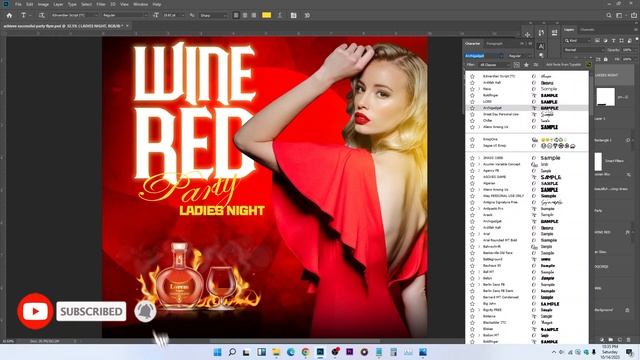Filter layers by adjustment layers icon
640x360 pixels.
click(605, 40)
